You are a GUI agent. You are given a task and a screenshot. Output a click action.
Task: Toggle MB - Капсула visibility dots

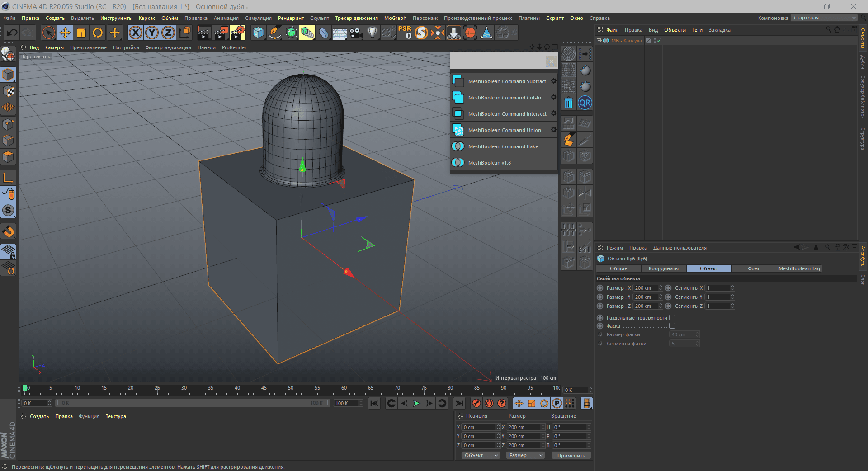point(655,41)
